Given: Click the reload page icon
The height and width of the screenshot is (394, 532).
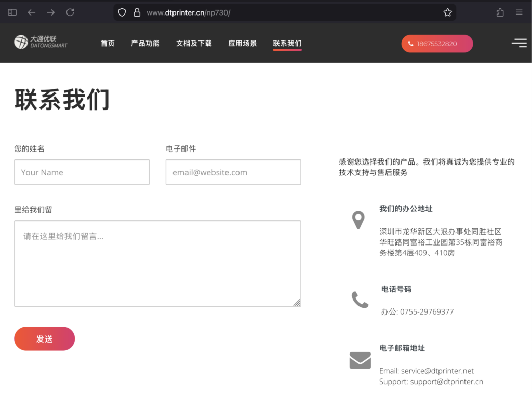Looking at the screenshot, I should pyautogui.click(x=70, y=12).
